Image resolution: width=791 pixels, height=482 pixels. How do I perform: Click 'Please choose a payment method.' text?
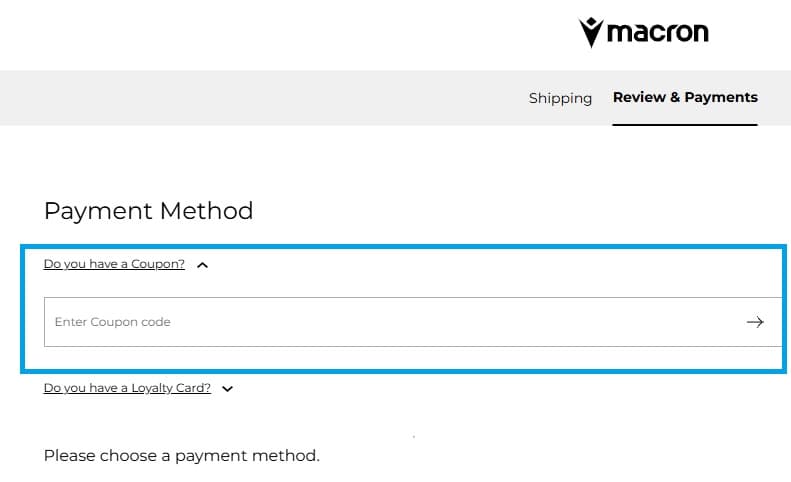pyautogui.click(x=181, y=456)
